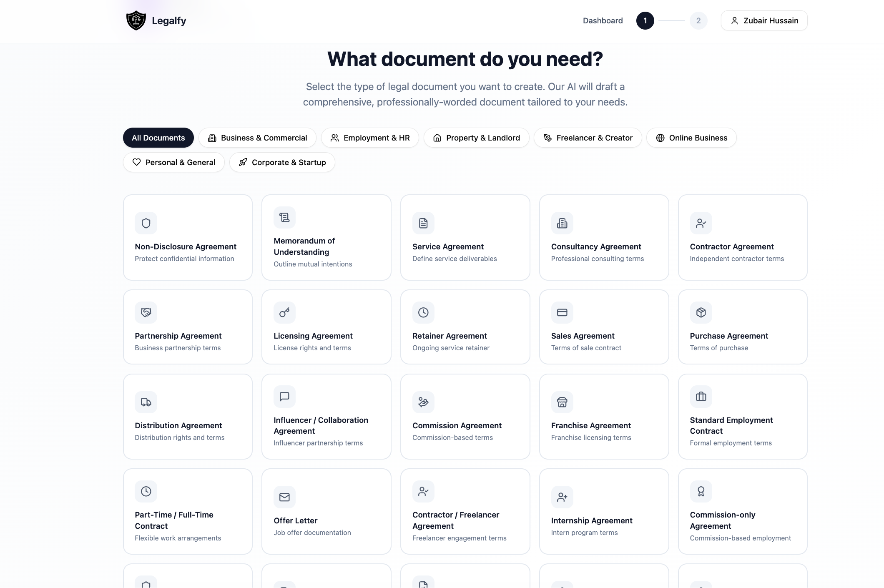Click the truck icon on Distribution Agreement
This screenshot has height=588, width=884.
click(146, 402)
